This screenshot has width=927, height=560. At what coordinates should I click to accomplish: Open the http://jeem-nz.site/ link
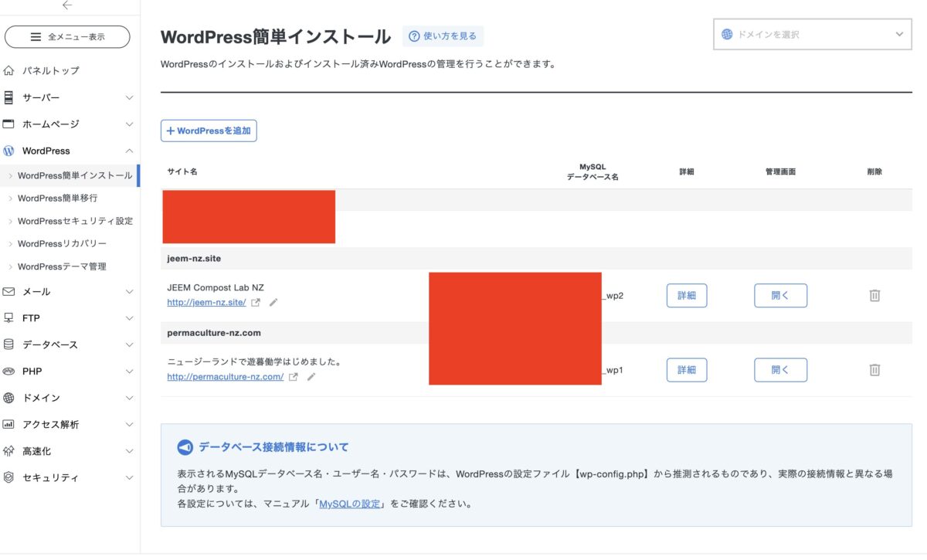[206, 303]
